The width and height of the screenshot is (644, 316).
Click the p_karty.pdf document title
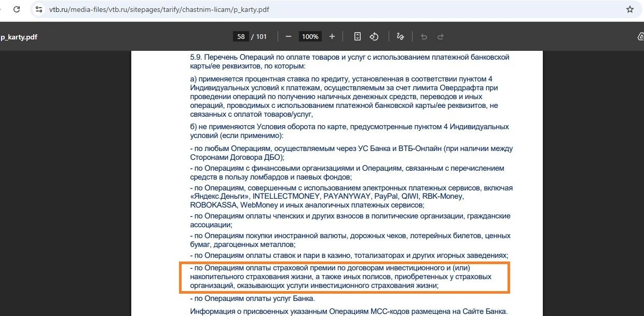coord(19,37)
